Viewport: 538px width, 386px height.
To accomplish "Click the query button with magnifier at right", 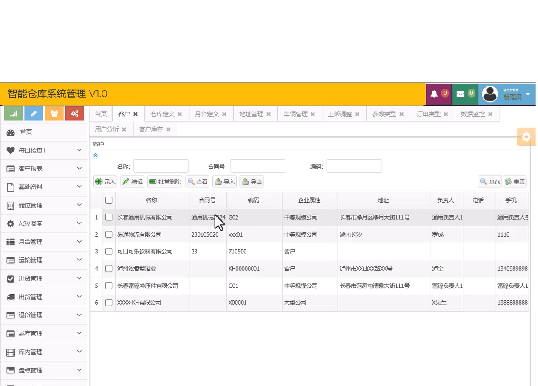I will pos(490,182).
